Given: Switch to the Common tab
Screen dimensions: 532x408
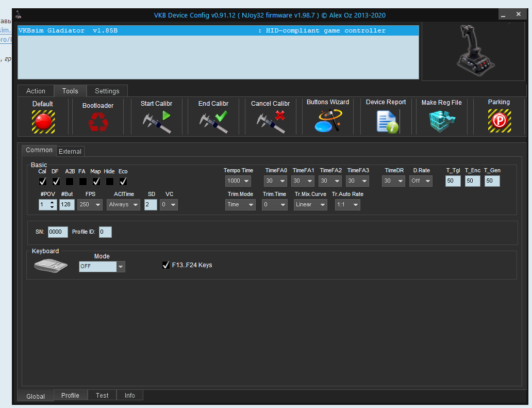Looking at the screenshot, I should pyautogui.click(x=39, y=150).
